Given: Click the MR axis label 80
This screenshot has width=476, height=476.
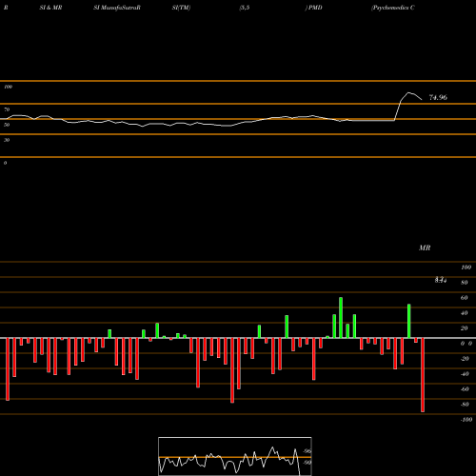Looking at the screenshot, I should [464, 283].
